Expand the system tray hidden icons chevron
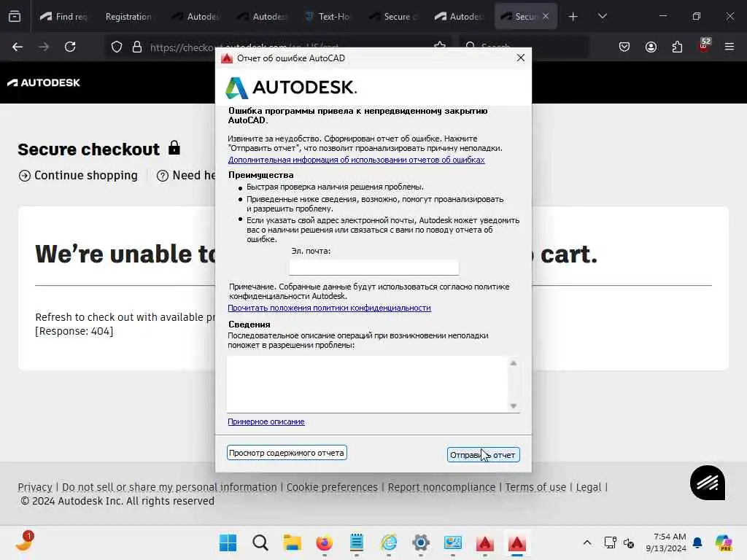The image size is (747, 560). point(587,542)
